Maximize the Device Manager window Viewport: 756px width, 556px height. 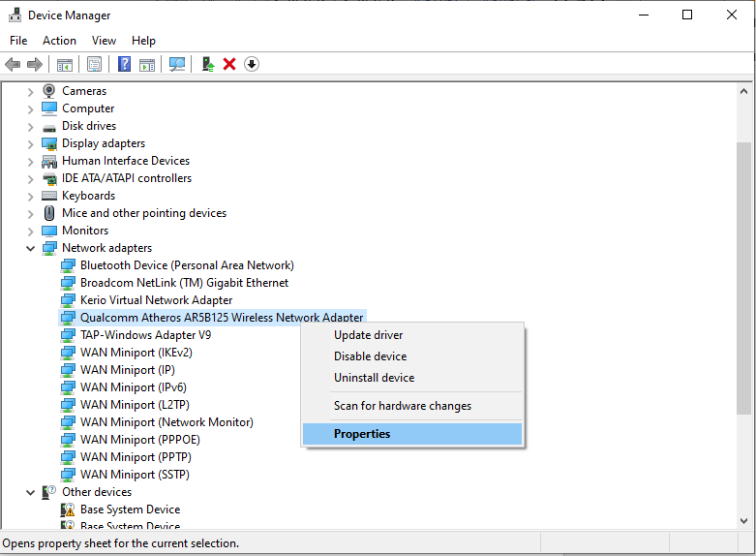point(687,15)
